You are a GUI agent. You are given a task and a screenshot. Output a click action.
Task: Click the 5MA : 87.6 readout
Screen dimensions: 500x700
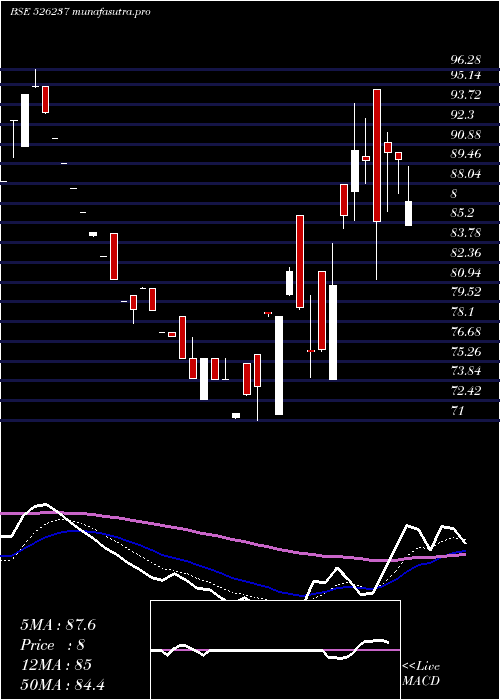[x=58, y=625]
